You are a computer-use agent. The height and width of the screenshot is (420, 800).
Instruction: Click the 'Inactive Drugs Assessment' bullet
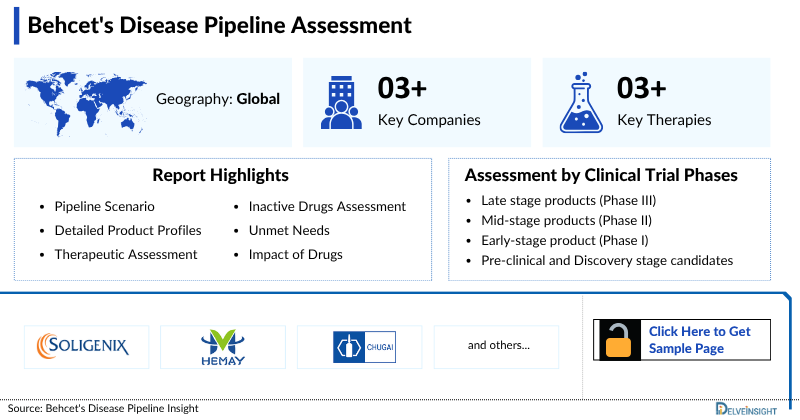pos(327,206)
